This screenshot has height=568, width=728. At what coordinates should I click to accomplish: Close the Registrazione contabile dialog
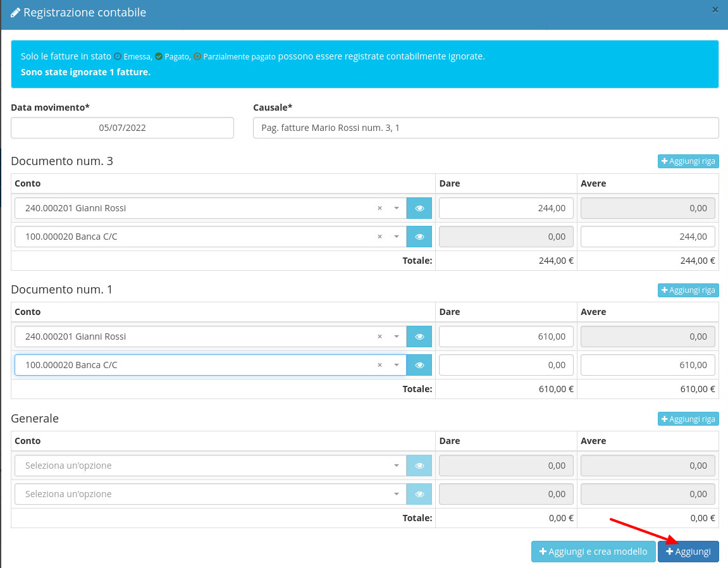click(x=715, y=9)
